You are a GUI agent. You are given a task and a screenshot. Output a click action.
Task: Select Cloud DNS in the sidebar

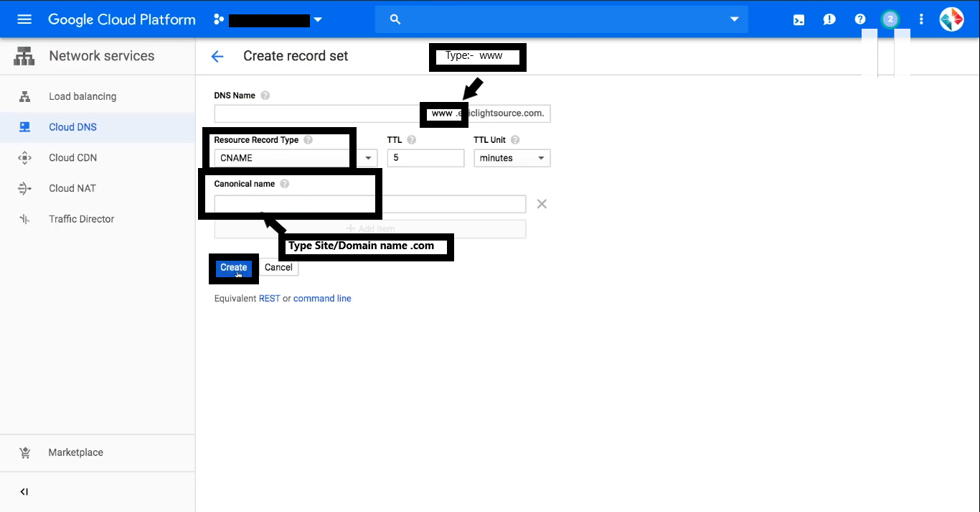click(x=72, y=126)
